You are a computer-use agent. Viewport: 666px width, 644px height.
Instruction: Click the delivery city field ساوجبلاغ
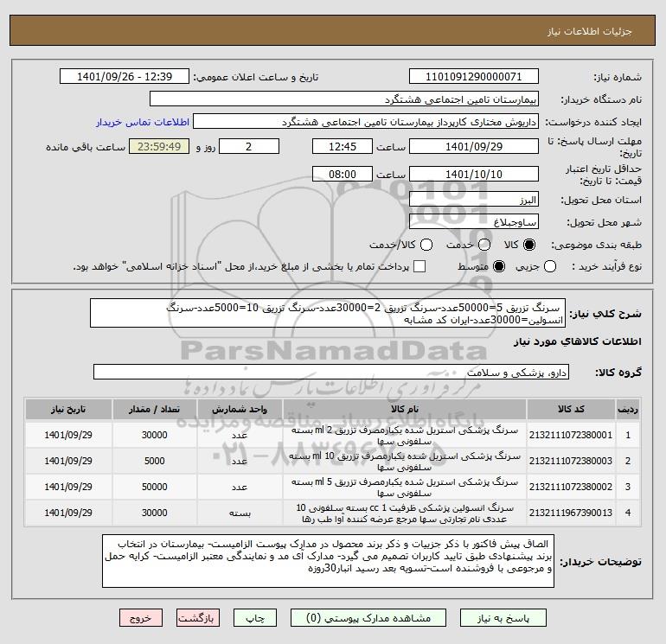(x=474, y=222)
